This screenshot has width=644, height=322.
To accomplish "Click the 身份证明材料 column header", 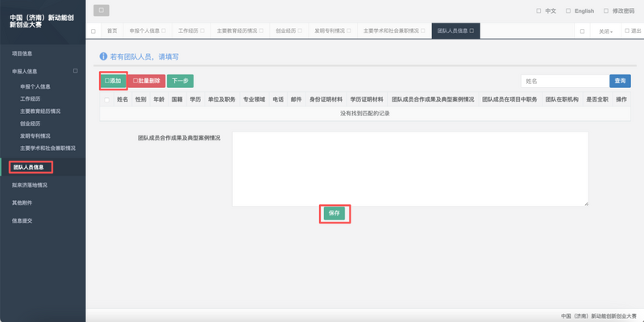I will [326, 99].
